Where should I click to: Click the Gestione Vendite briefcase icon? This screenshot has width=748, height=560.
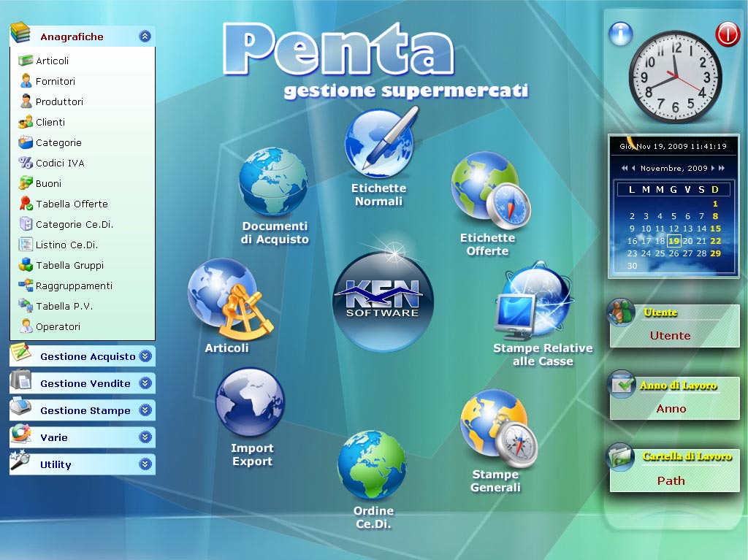(x=21, y=380)
